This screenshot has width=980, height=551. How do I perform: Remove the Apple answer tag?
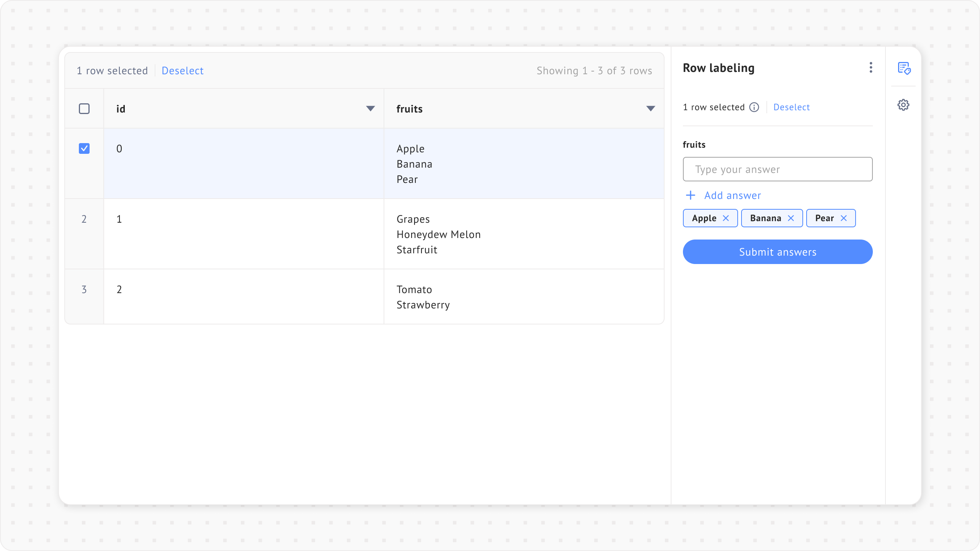coord(726,218)
